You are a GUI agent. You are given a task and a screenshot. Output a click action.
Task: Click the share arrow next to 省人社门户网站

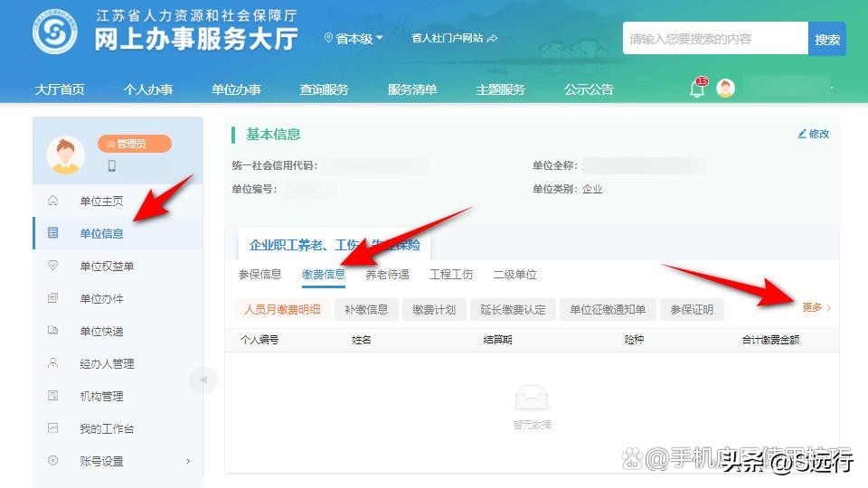[x=492, y=38]
